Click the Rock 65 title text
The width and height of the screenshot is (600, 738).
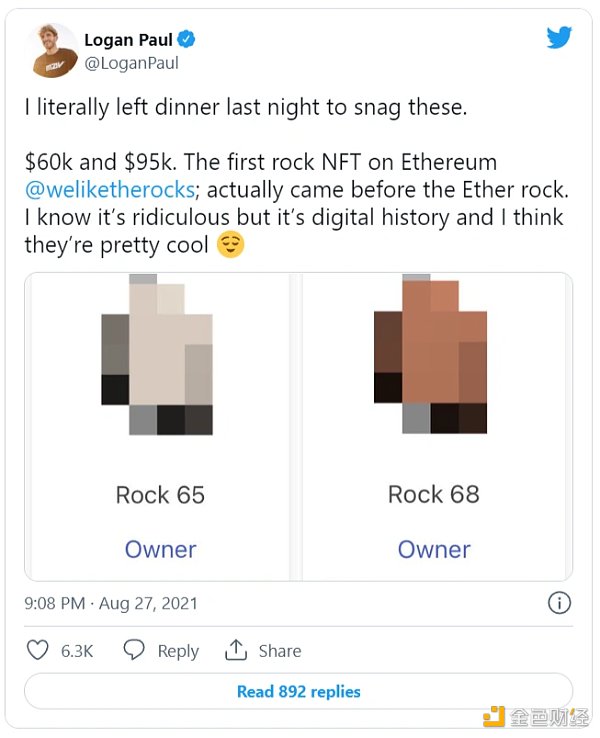pyautogui.click(x=160, y=494)
